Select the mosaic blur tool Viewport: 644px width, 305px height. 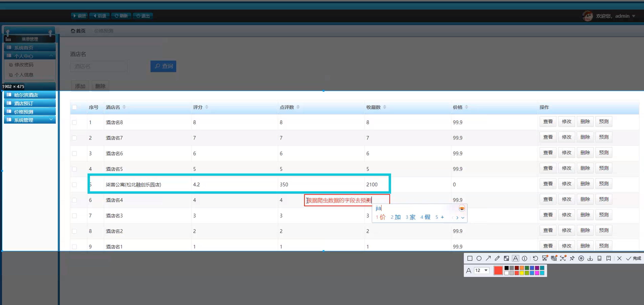click(506, 258)
